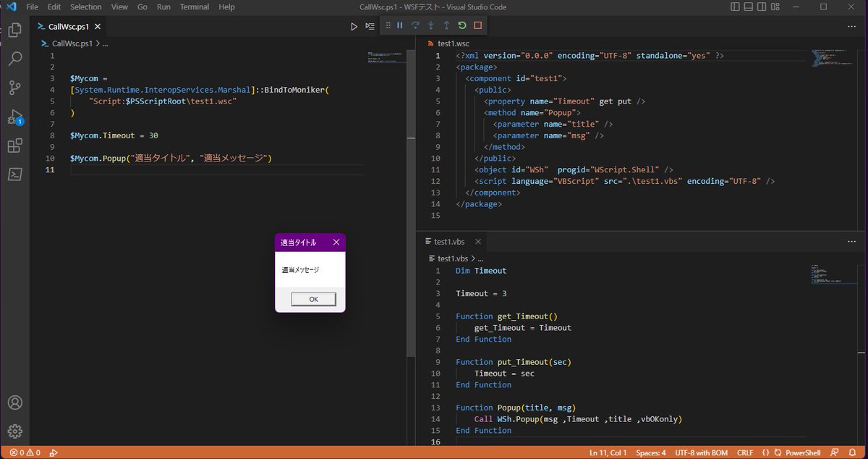Open the Go menu
This screenshot has height=459, width=868.
pos(142,7)
